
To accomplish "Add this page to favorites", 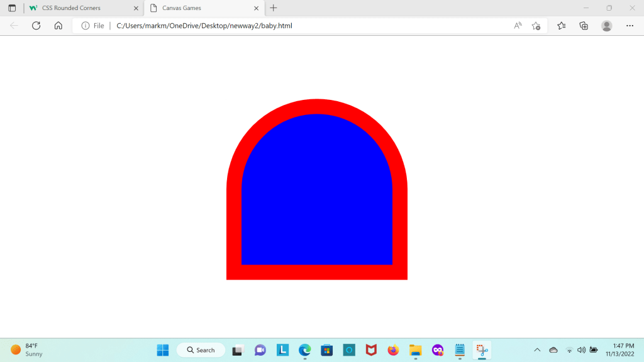I will coord(536,26).
